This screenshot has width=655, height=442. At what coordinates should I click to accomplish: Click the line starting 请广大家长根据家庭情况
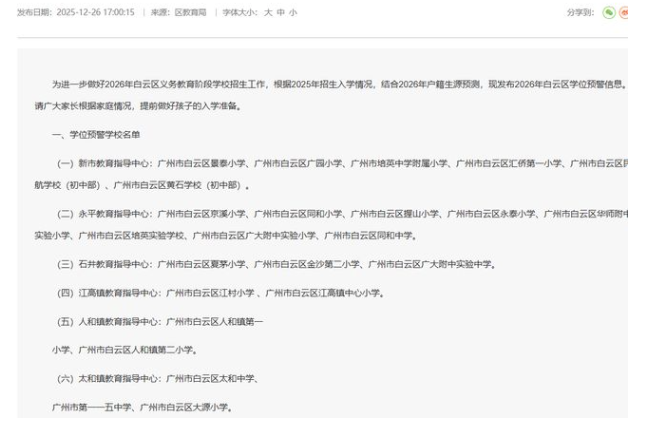pyautogui.click(x=136, y=106)
